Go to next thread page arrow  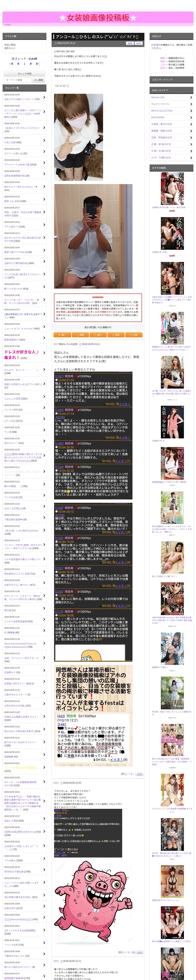pyautogui.click(x=31, y=64)
